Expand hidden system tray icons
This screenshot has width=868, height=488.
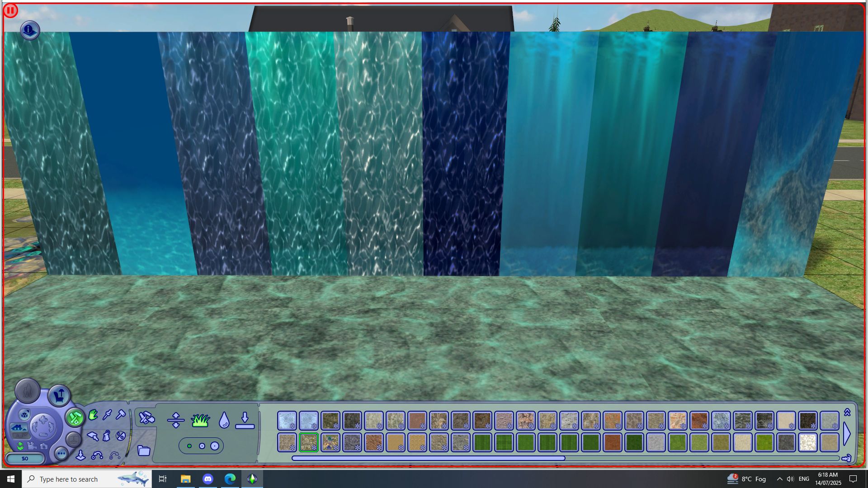click(779, 479)
